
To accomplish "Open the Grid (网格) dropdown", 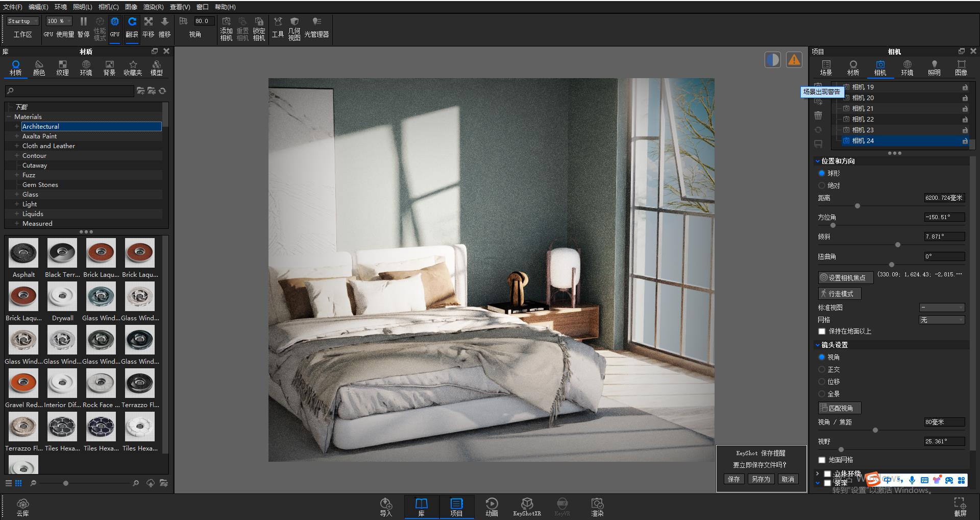I will [942, 320].
